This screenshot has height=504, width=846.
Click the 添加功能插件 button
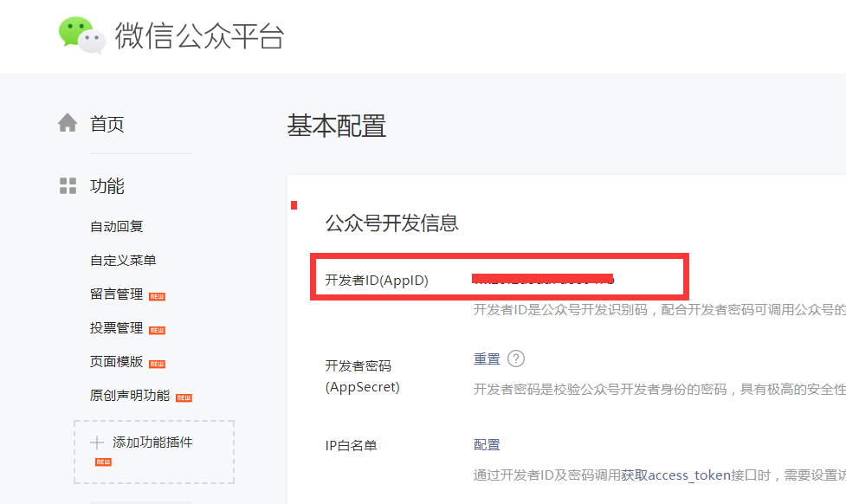154,452
